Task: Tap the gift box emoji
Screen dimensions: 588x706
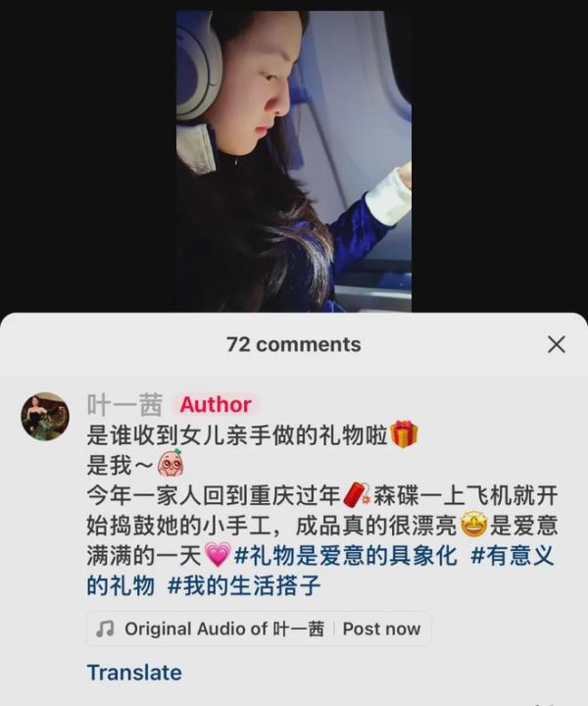Action: (x=404, y=433)
